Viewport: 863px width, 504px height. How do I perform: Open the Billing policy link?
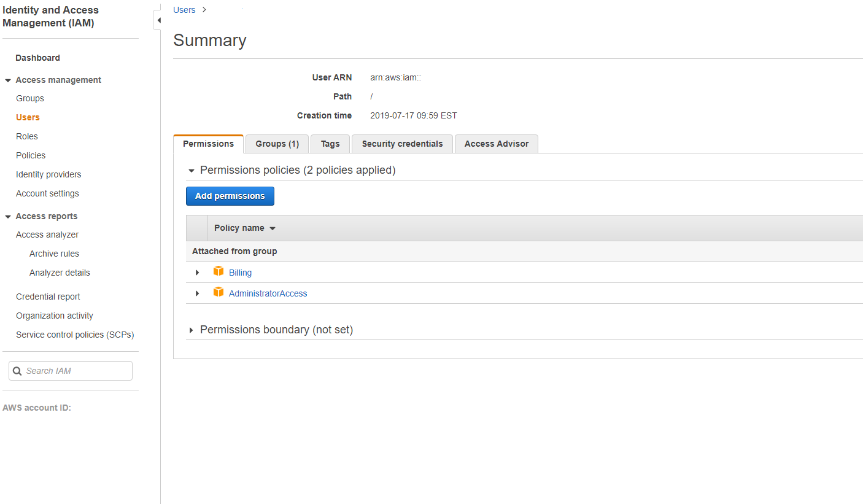point(240,272)
